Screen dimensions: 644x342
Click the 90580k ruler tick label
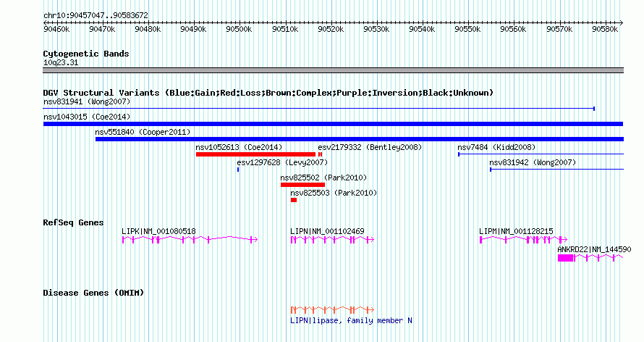click(605, 29)
